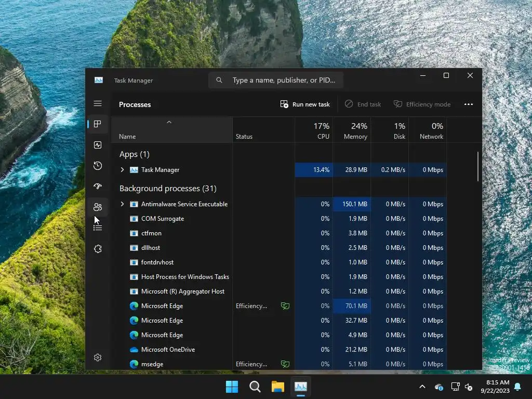Open the more options ellipsis menu
532x399 pixels.
pos(469,104)
